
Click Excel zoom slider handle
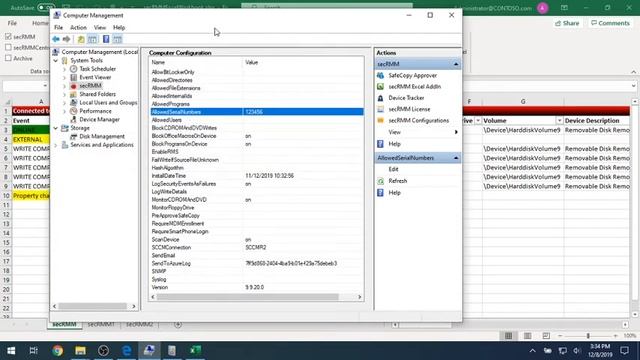(x=588, y=336)
